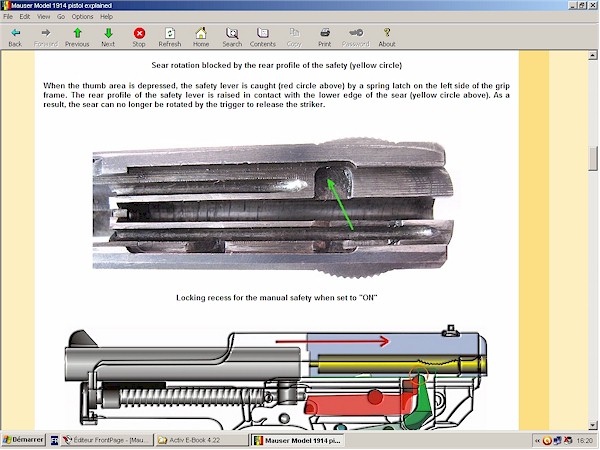This screenshot has height=450, width=600.
Task: Click the orange circular tray icon
Action: click(547, 441)
